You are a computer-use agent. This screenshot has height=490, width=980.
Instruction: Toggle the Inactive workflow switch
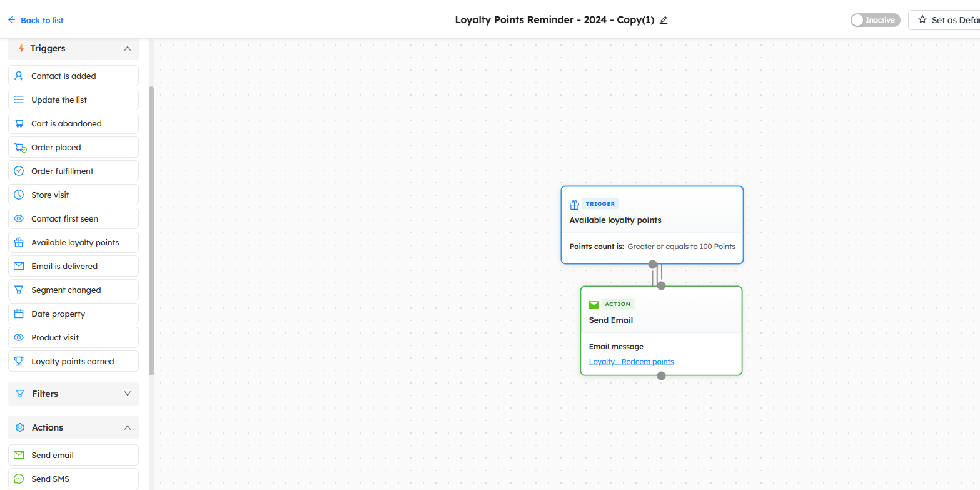875,20
